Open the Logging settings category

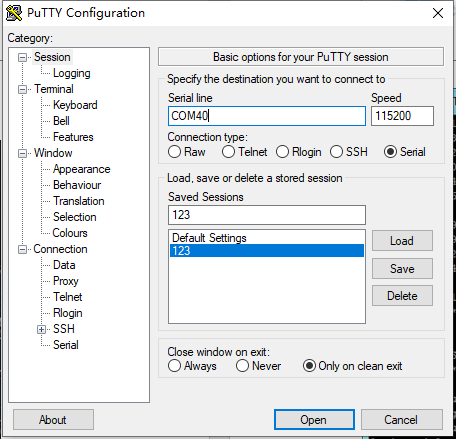(72, 73)
